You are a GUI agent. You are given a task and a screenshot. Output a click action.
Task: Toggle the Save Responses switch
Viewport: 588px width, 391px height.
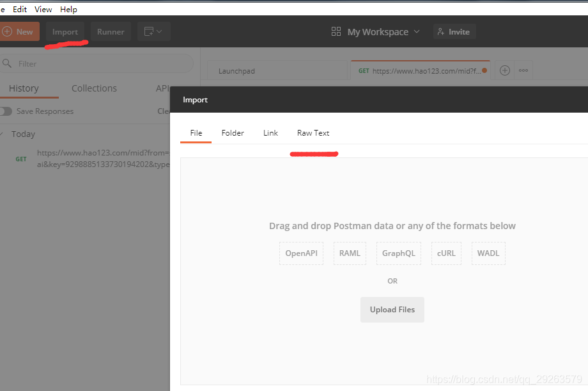[6, 111]
